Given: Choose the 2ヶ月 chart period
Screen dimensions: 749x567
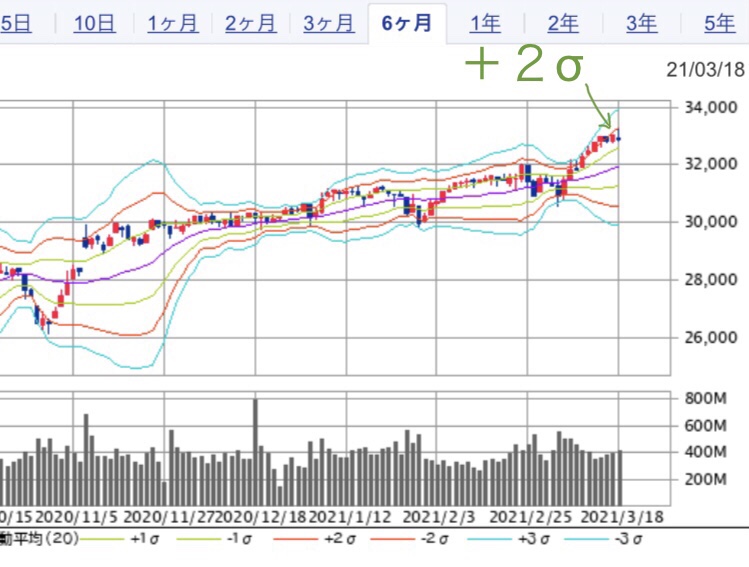Looking at the screenshot, I should point(250,23).
